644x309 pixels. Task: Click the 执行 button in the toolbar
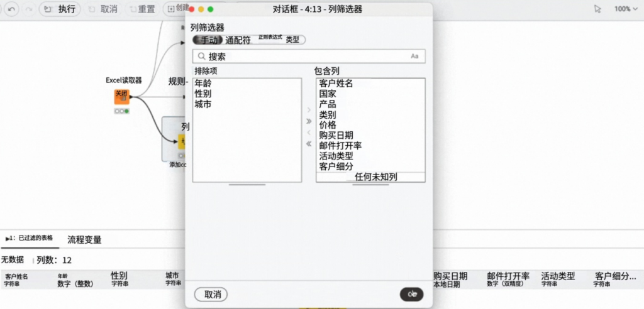click(60, 9)
